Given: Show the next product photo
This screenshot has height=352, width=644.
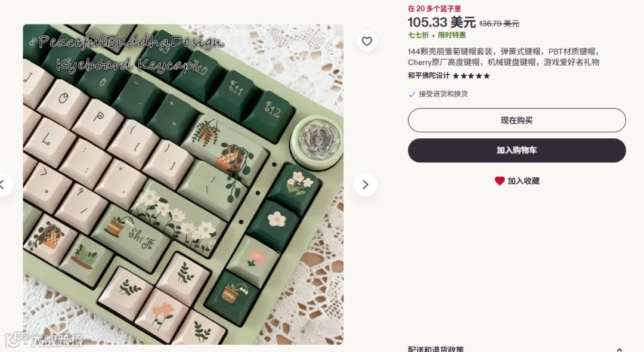Looking at the screenshot, I should pos(366,185).
